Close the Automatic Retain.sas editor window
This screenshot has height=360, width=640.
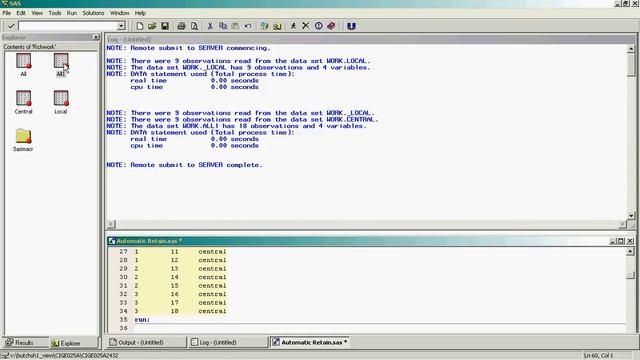pyautogui.click(x=630, y=241)
